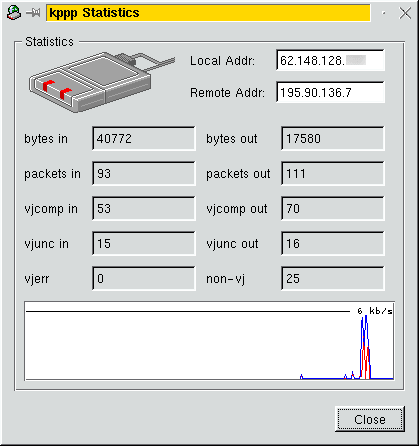This screenshot has height=446, width=419.
Task: Click the 'bytes out' label
Action: [x=232, y=139]
